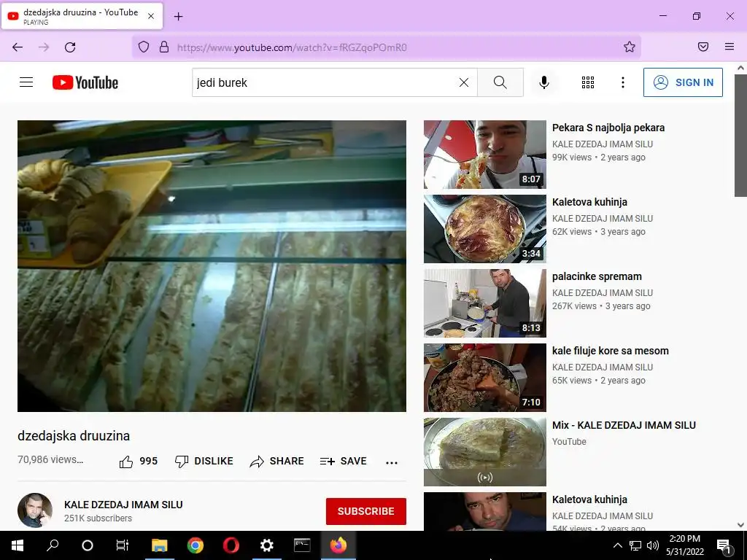Click the magnifier search button

(x=500, y=82)
